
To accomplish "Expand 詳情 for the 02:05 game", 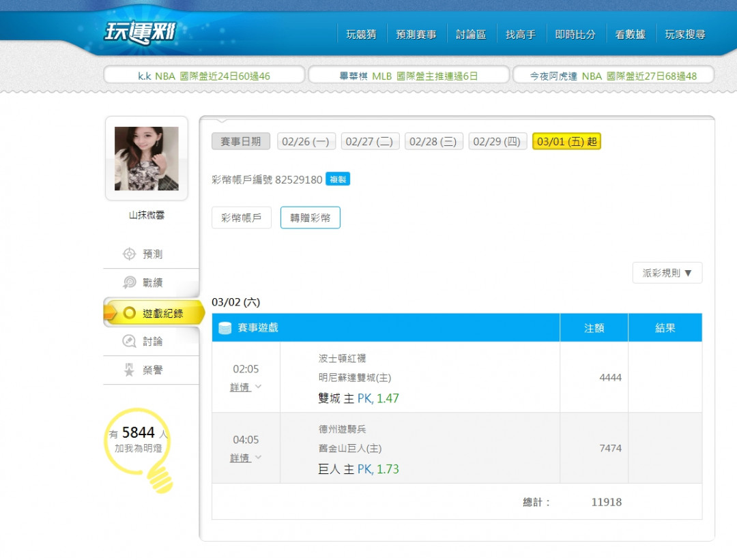I will [246, 387].
